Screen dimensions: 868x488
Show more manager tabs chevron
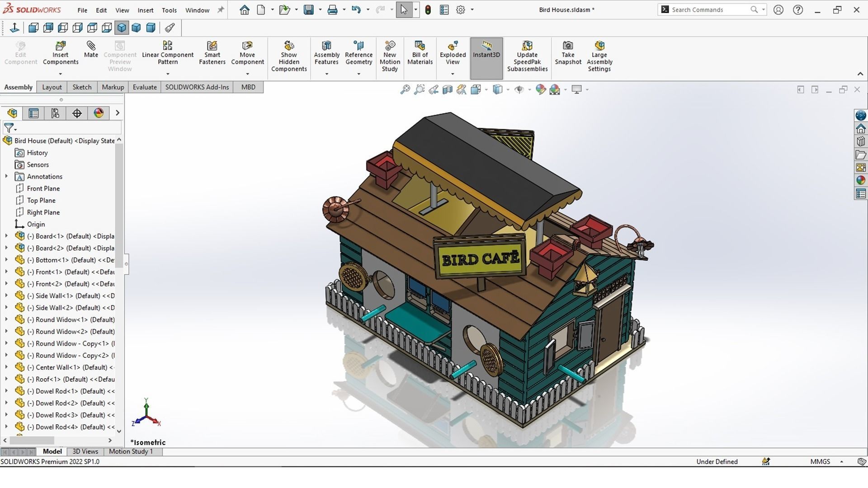(x=118, y=113)
